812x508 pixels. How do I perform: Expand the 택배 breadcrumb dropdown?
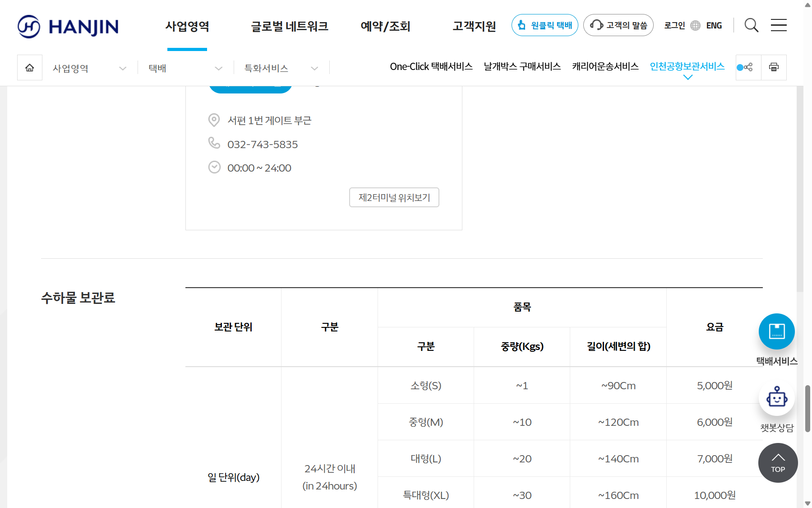(x=186, y=68)
